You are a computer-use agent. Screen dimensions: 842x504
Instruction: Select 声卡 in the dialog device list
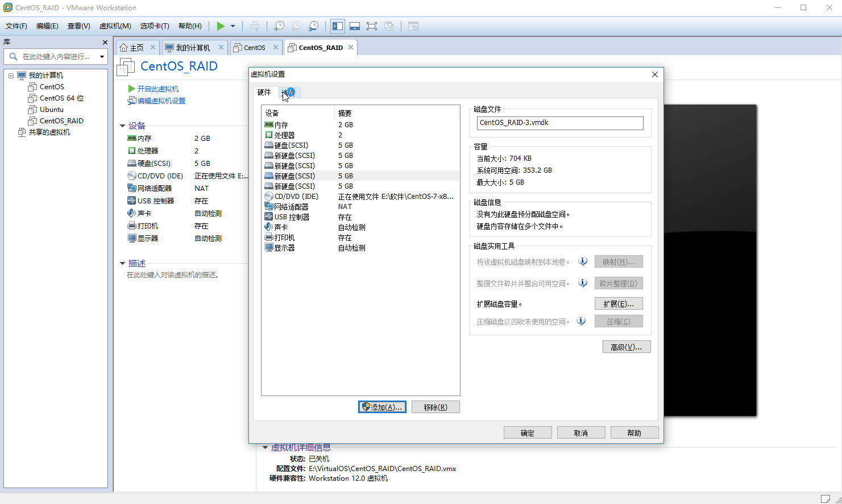tap(360, 227)
